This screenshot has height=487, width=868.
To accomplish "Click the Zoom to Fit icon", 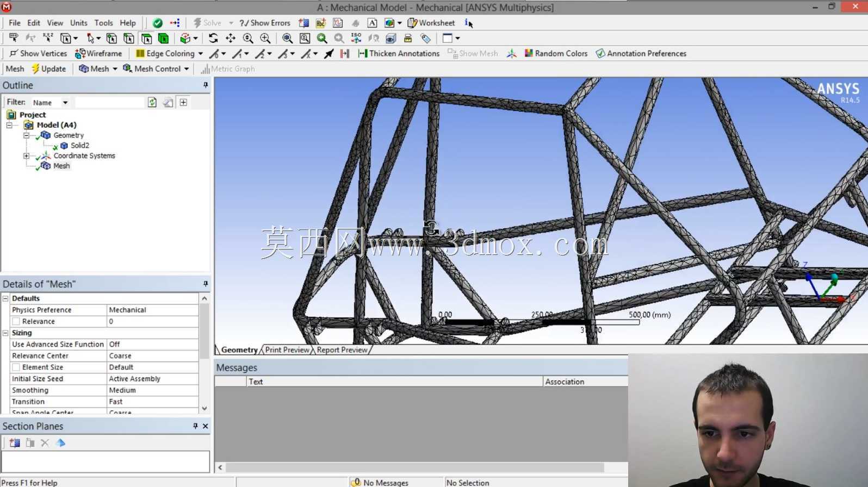I will click(287, 38).
